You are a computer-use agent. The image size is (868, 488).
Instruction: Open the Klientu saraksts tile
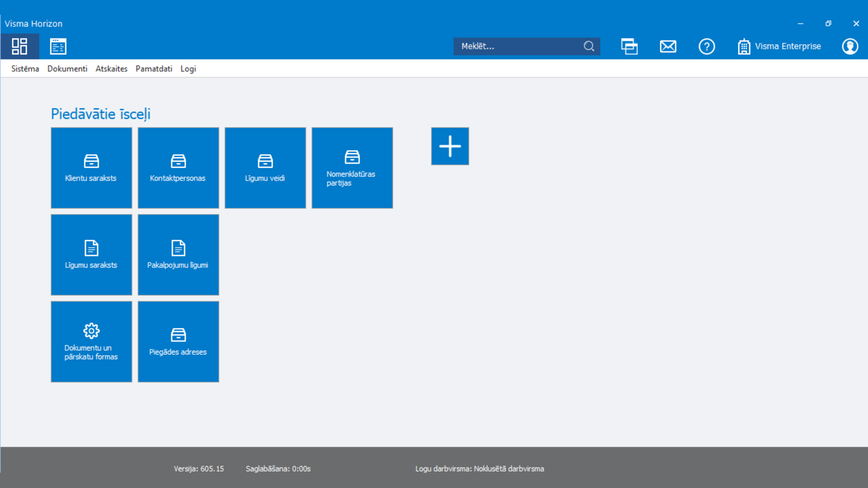[x=91, y=168]
